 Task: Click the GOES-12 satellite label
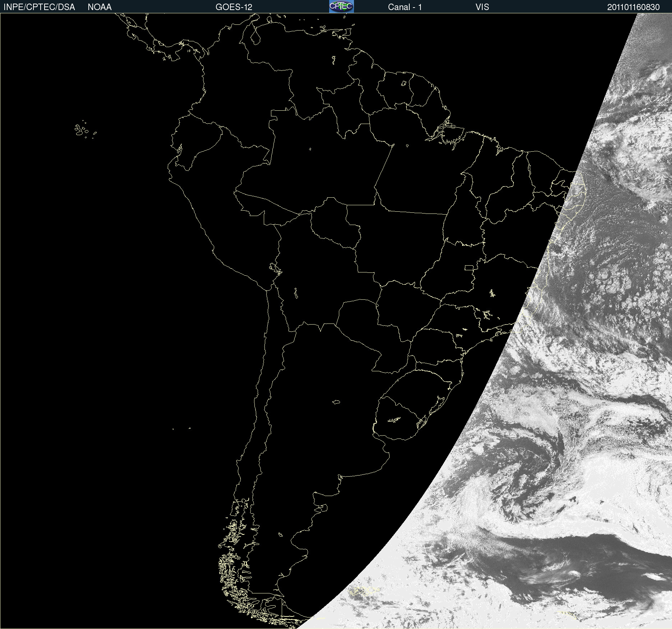click(234, 7)
